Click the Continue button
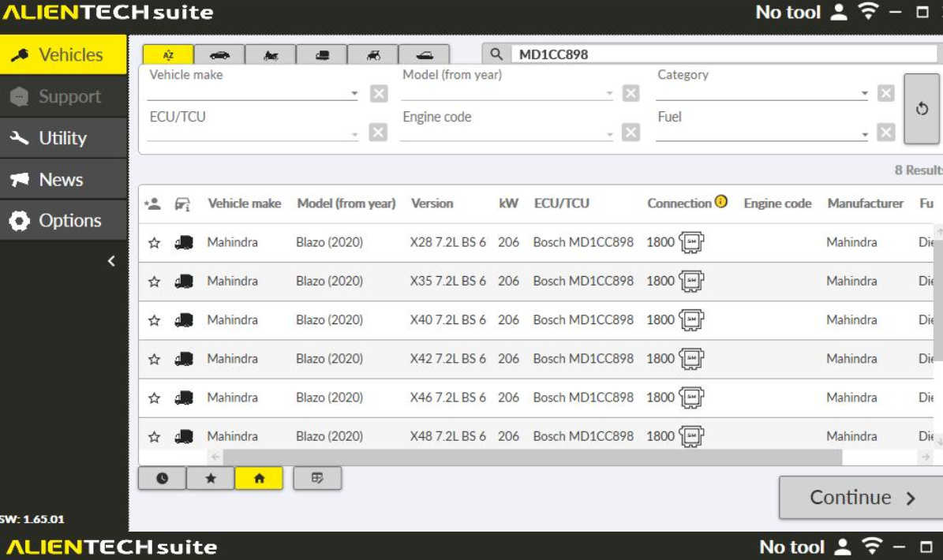943x560 pixels. [860, 497]
